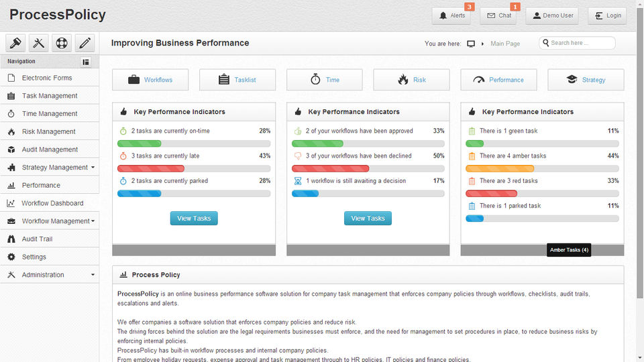
Task: Select Task Management from the navigation
Action: (x=50, y=96)
